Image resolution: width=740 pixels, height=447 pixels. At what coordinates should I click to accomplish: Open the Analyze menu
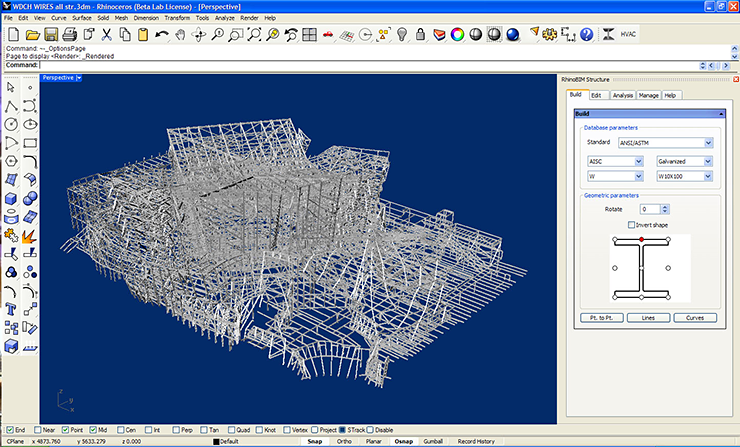tap(223, 18)
